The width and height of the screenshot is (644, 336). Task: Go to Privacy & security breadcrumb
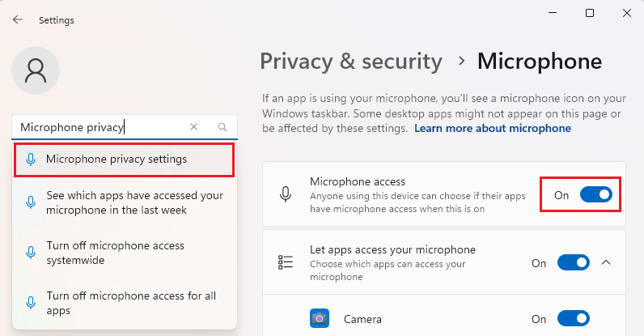coord(351,62)
